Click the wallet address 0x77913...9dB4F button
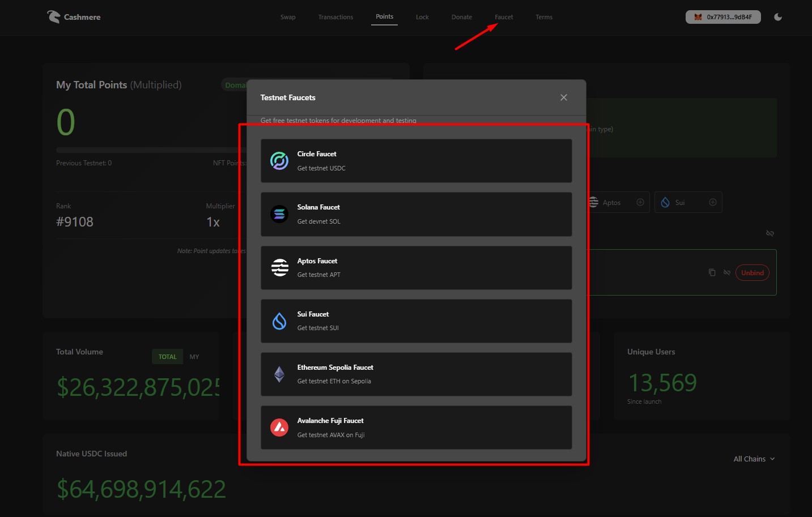 click(723, 17)
